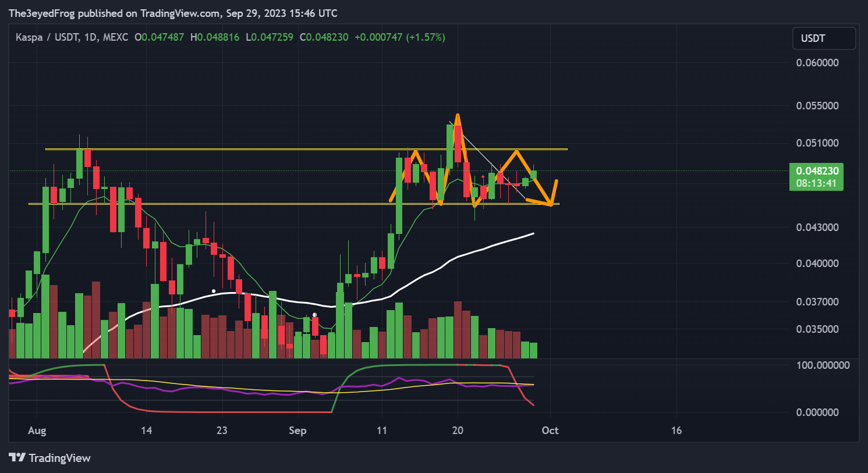
Task: Click the Oct date on the time axis
Action: point(550,431)
